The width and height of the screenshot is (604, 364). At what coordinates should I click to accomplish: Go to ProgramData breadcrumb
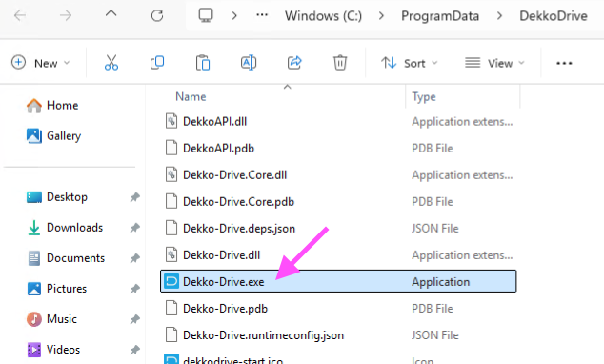440,16
